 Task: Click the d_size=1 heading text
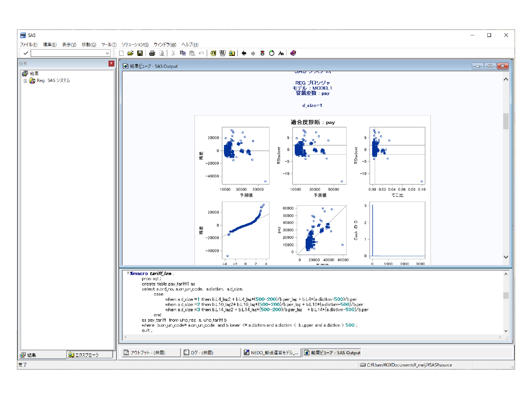click(x=312, y=105)
